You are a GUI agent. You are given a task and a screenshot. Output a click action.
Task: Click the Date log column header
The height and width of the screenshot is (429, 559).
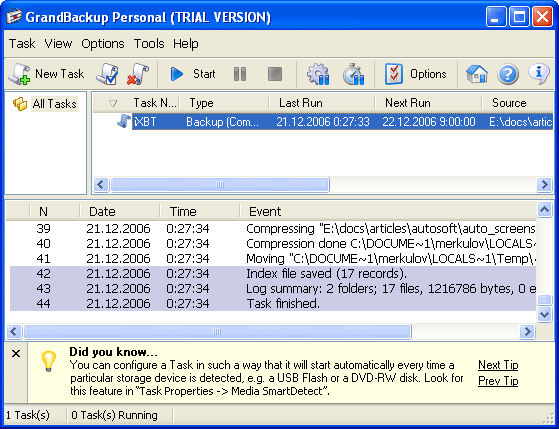tap(119, 211)
